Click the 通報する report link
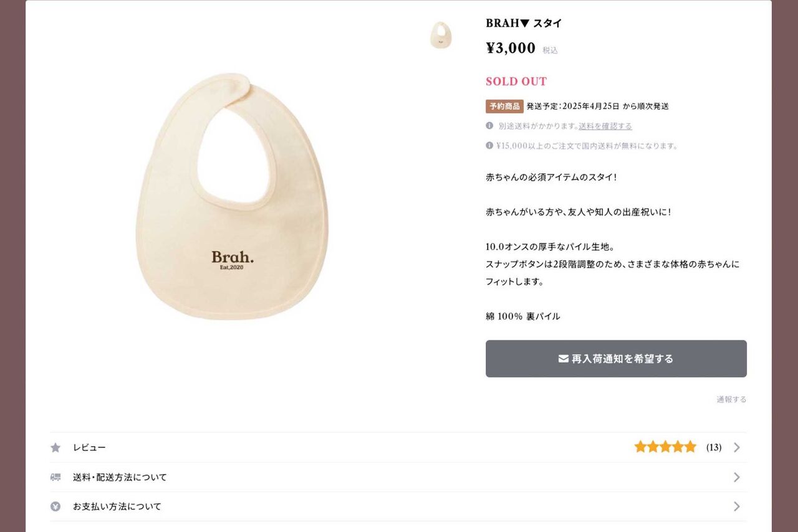 (731, 400)
